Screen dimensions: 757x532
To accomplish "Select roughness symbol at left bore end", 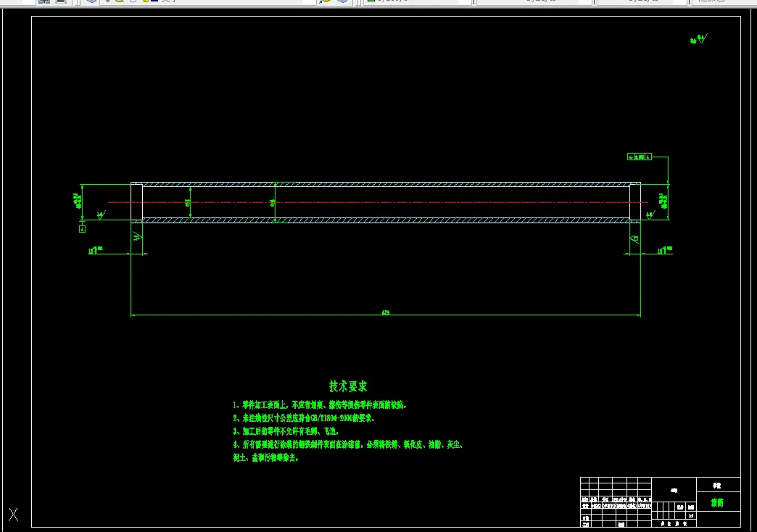I will 101,215.
